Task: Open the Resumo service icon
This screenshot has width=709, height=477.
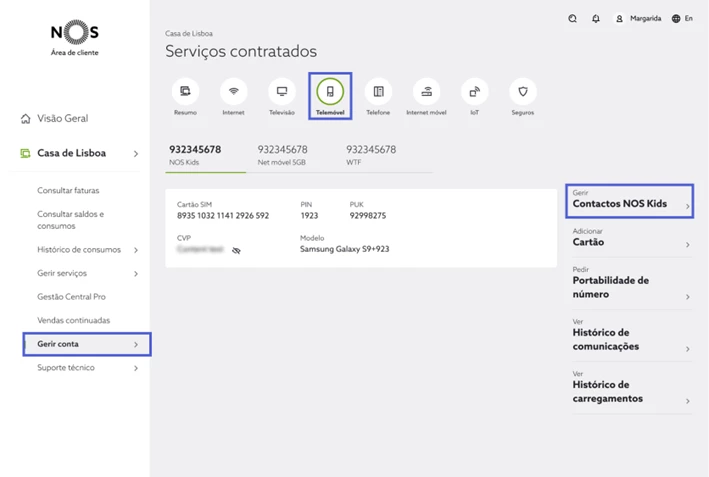Action: point(185,92)
